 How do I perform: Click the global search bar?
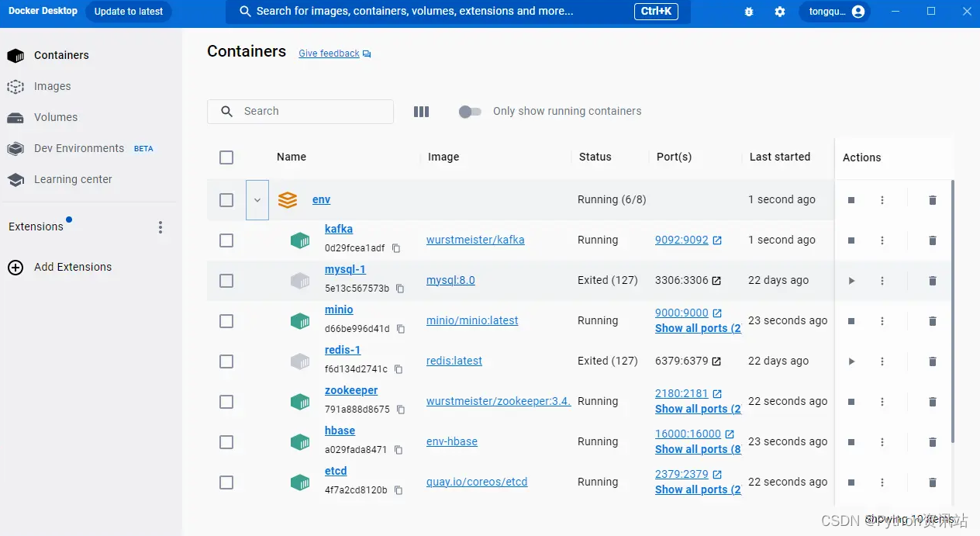tap(457, 12)
